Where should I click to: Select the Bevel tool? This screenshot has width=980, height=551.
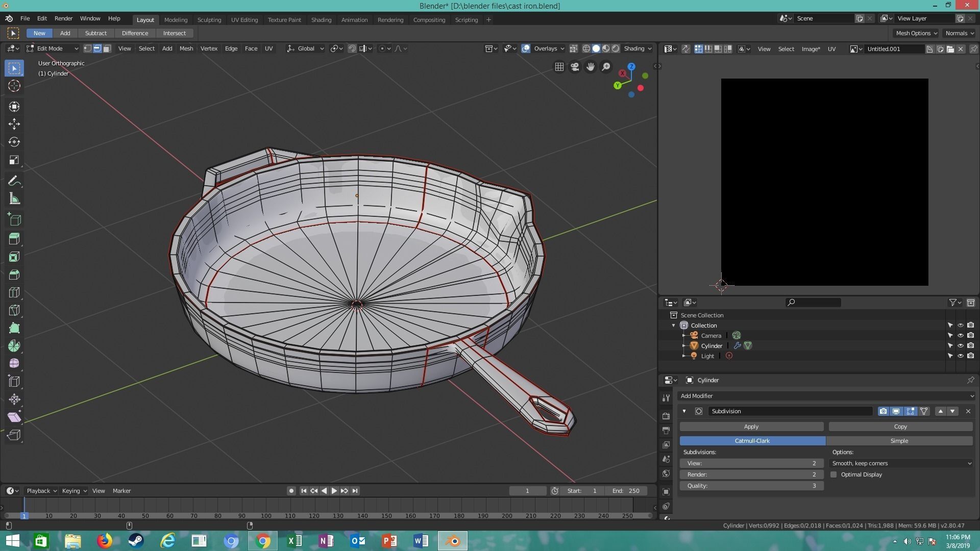pos(14,274)
